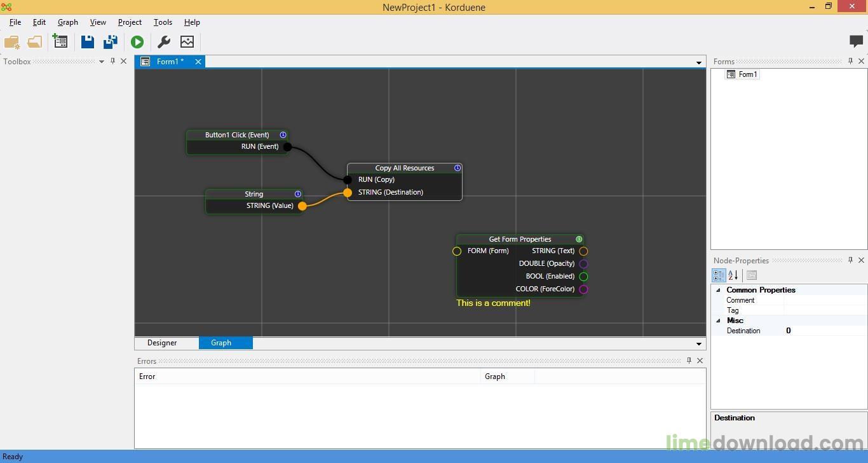Click the Copy All Resources node header
Screen dimensions: 868x463
coord(404,169)
